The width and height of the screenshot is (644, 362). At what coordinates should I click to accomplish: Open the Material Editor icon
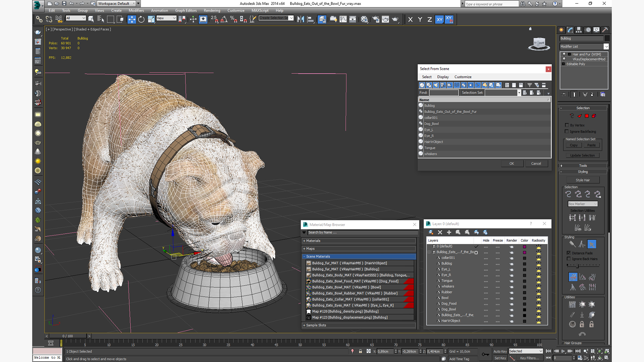click(364, 19)
